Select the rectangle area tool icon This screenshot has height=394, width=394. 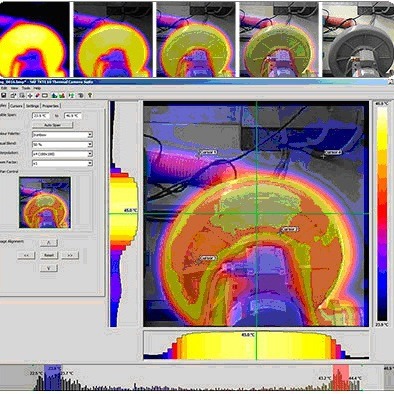tap(45, 95)
